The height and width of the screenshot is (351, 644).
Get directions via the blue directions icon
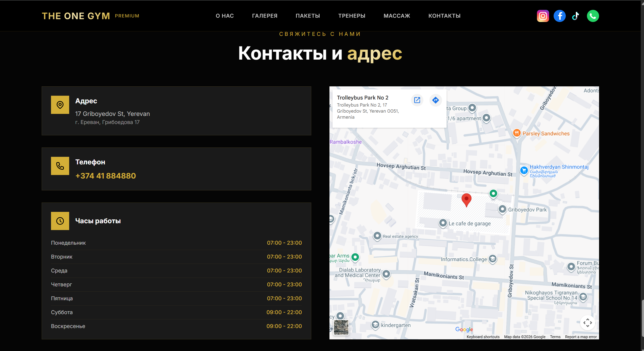pos(435,100)
